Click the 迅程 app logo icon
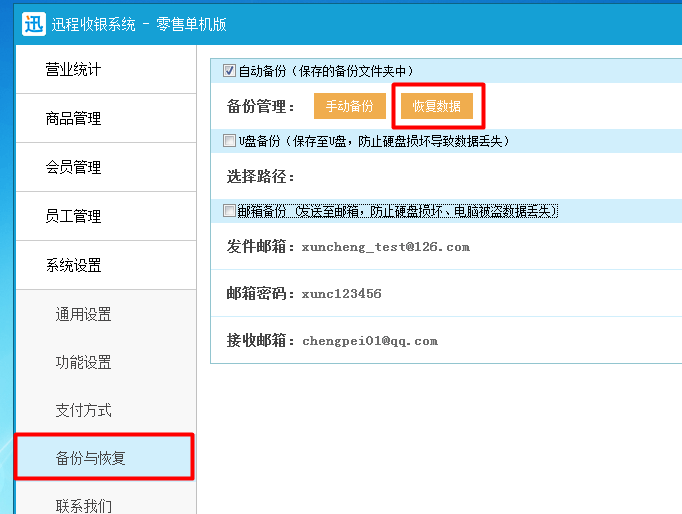 pos(34,23)
